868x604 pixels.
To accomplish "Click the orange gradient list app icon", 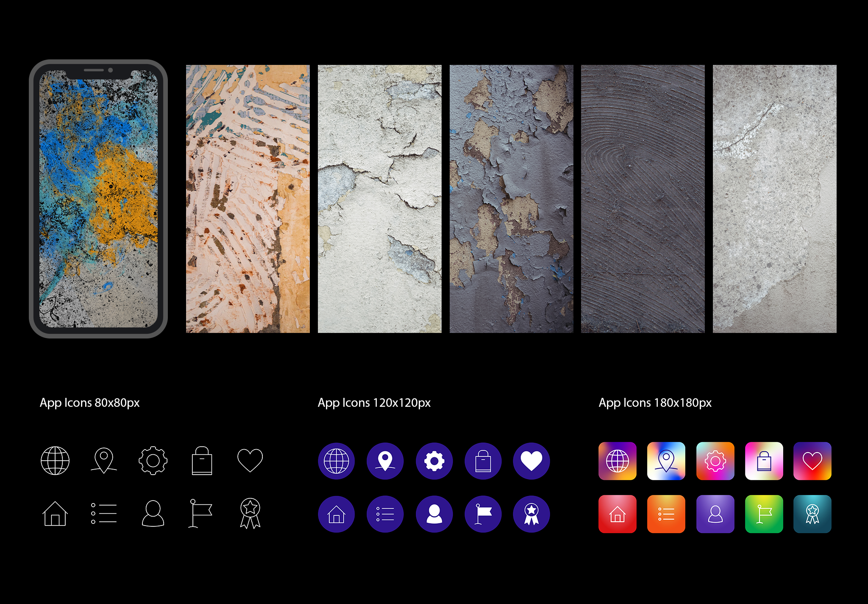I will pyautogui.click(x=666, y=514).
